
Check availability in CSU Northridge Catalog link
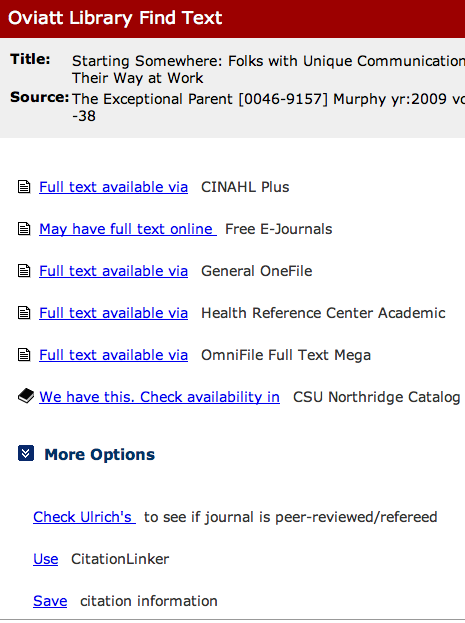click(159, 397)
